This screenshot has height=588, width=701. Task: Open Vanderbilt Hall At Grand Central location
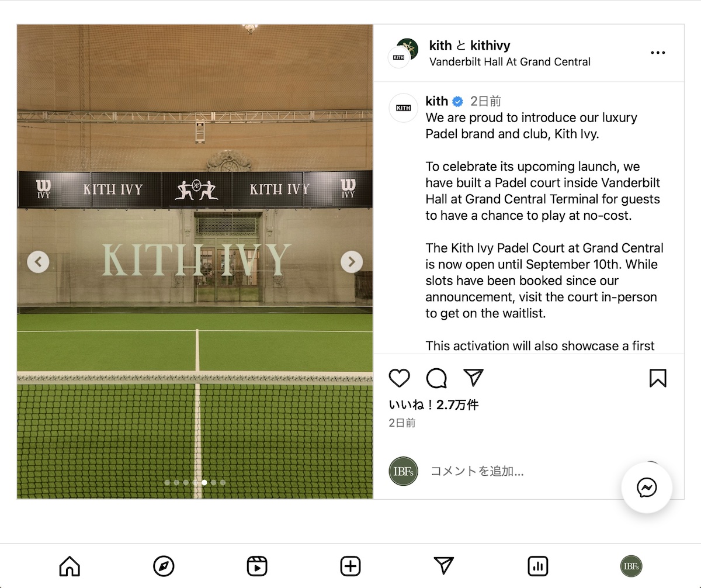(x=510, y=61)
